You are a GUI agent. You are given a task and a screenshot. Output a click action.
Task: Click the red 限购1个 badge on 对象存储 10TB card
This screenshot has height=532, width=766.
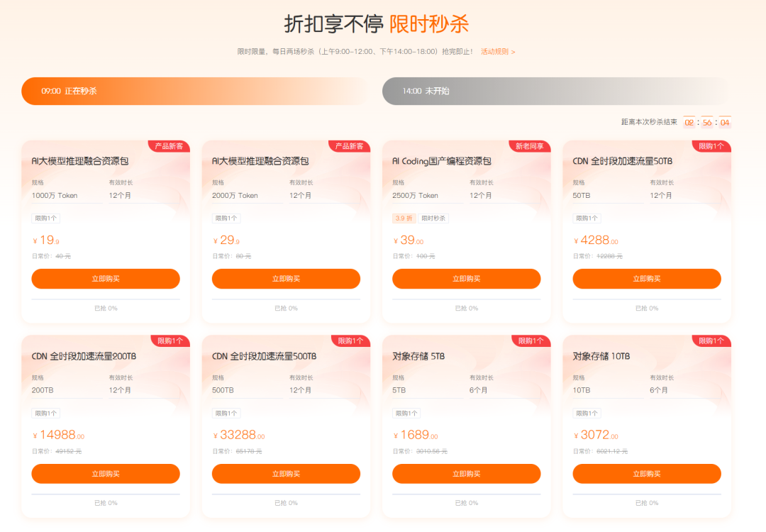711,341
